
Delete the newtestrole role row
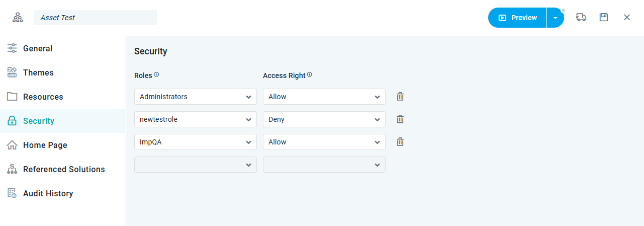click(400, 119)
